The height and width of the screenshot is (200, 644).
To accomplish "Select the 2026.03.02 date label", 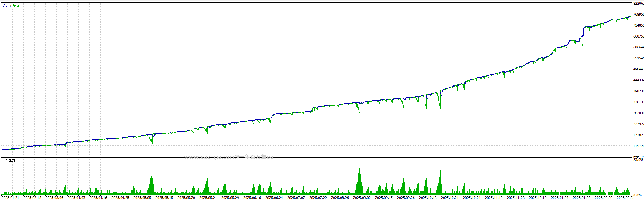I will 626,198.
